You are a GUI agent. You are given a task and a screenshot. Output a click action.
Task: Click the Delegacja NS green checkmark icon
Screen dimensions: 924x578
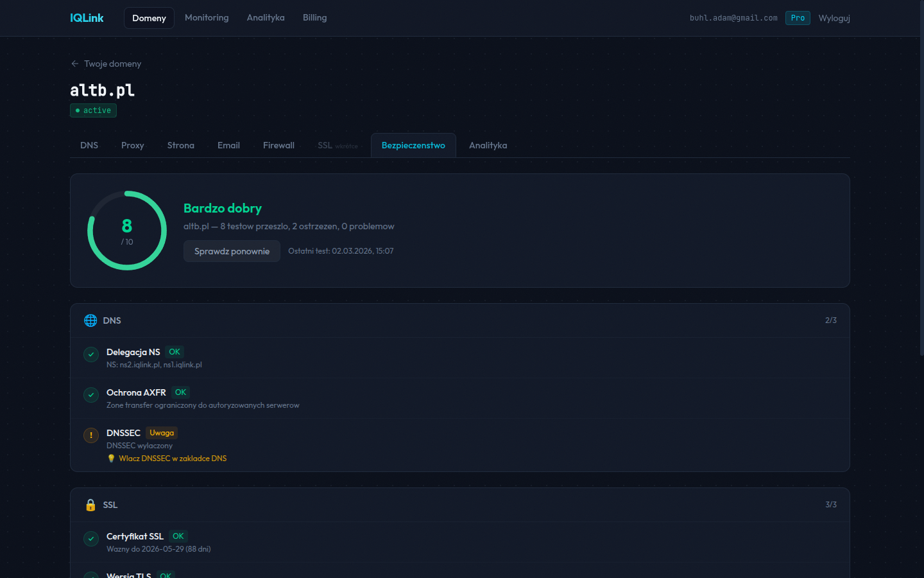pyautogui.click(x=91, y=355)
